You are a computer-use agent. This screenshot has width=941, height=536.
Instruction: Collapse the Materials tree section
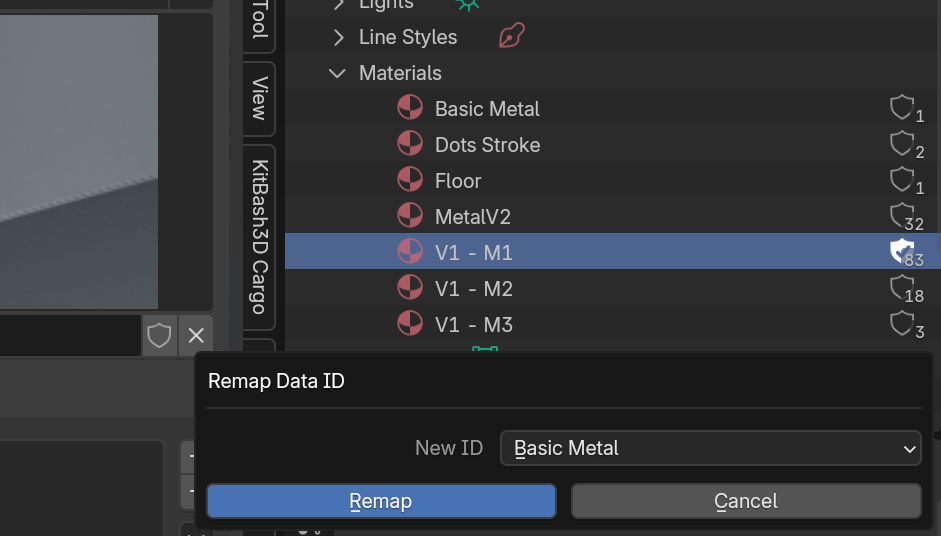pos(339,73)
